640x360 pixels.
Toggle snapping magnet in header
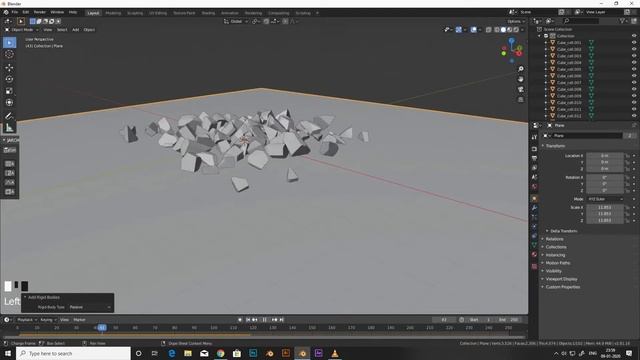tap(266, 21)
